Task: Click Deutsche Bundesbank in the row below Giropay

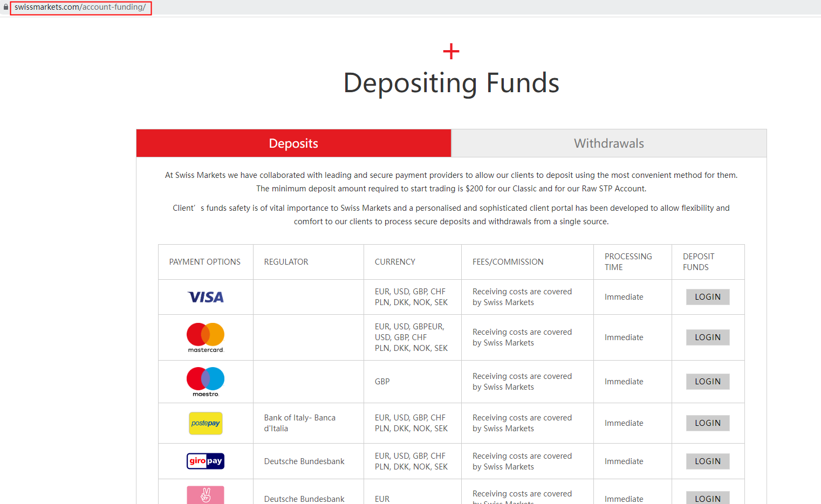Action: click(x=304, y=499)
